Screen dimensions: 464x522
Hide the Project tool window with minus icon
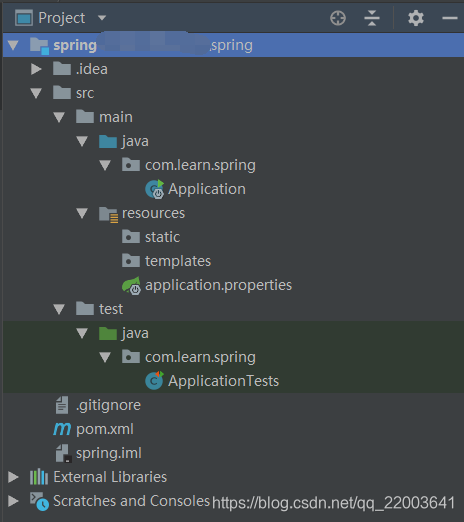point(450,18)
